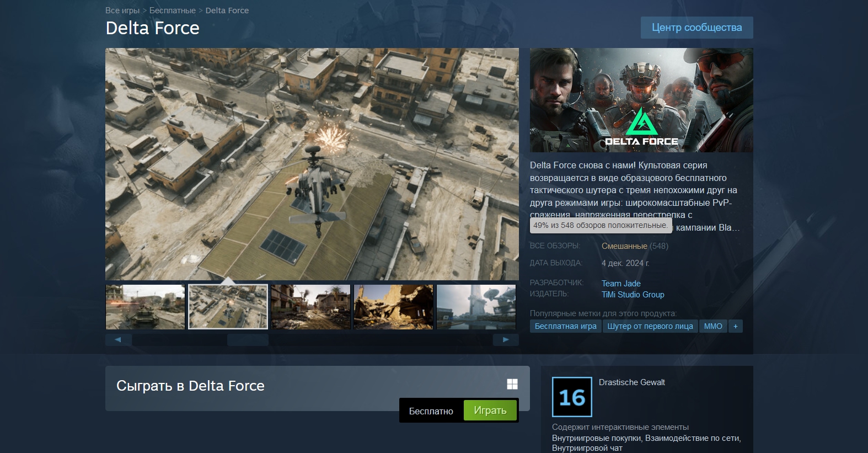Select the street buildings screenshot thumbnail
The height and width of the screenshot is (453, 868).
[x=310, y=307]
